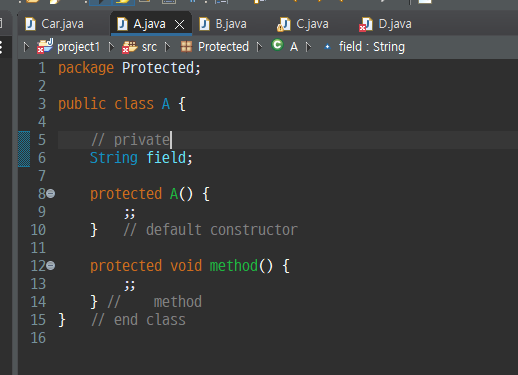The height and width of the screenshot is (375, 518).
Task: Select 'field : String' in breadcrumb
Action: 372,47
